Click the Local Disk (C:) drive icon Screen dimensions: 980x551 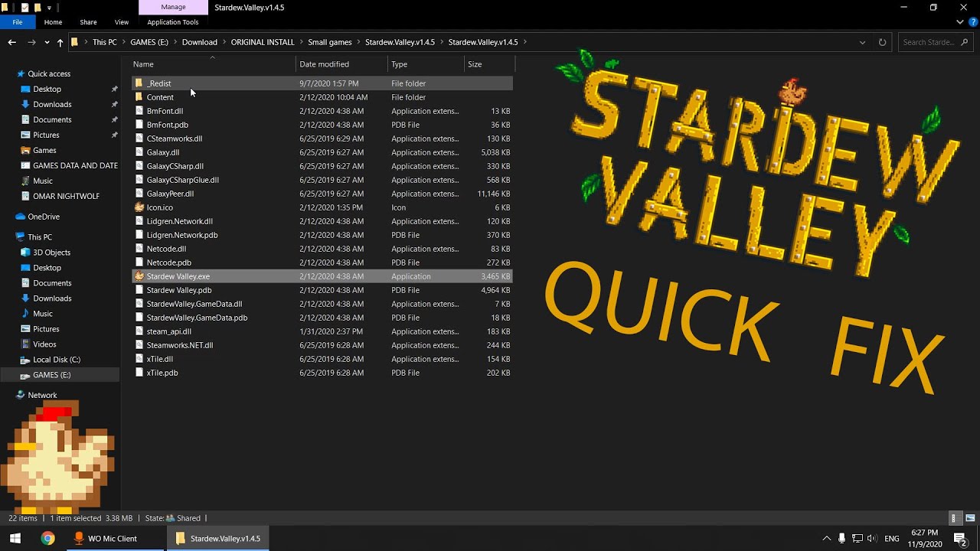click(x=26, y=360)
